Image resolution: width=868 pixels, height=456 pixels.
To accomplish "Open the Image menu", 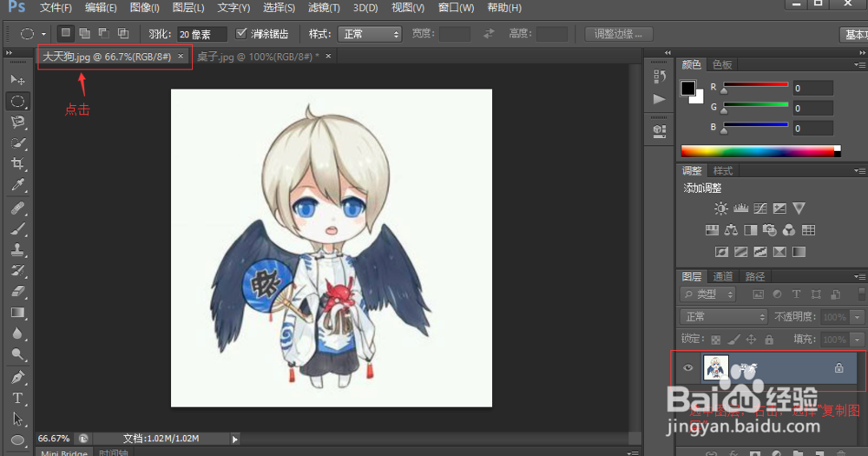I will pyautogui.click(x=144, y=8).
